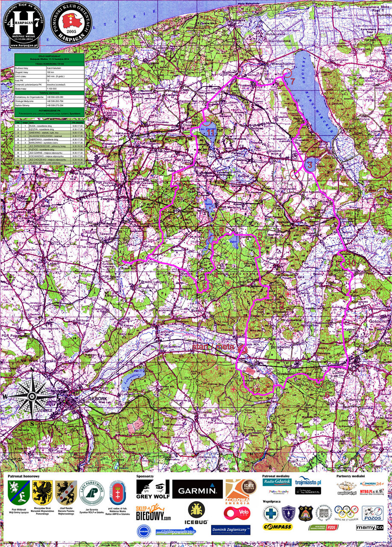This screenshot has height=547, width=392.
Task: Click the red 'start / meta' label
Action: pos(213,347)
